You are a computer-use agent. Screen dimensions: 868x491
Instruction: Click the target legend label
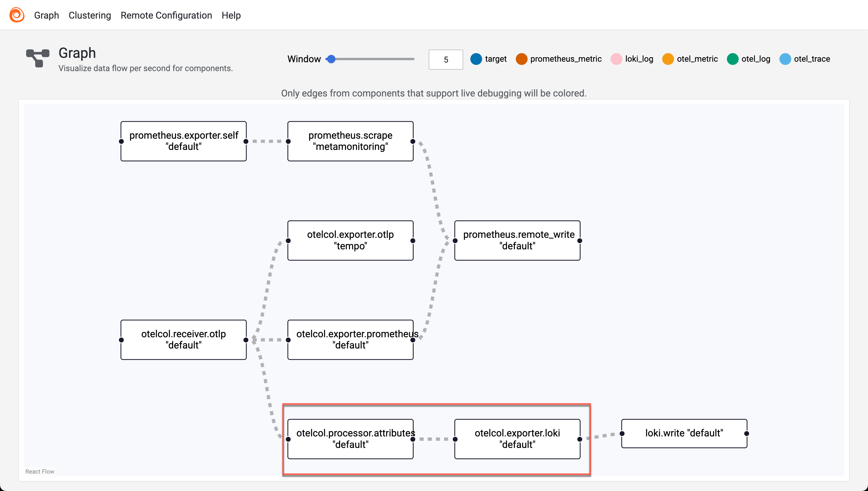click(496, 59)
